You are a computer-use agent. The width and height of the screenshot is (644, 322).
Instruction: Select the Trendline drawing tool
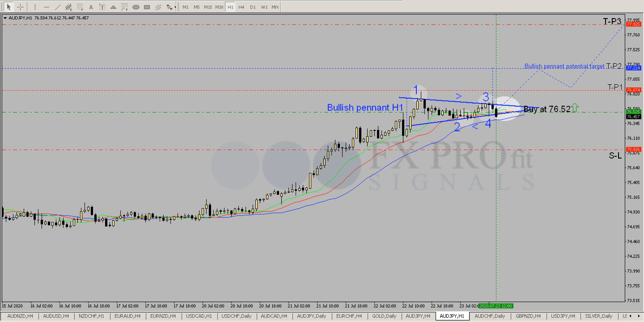57,7
